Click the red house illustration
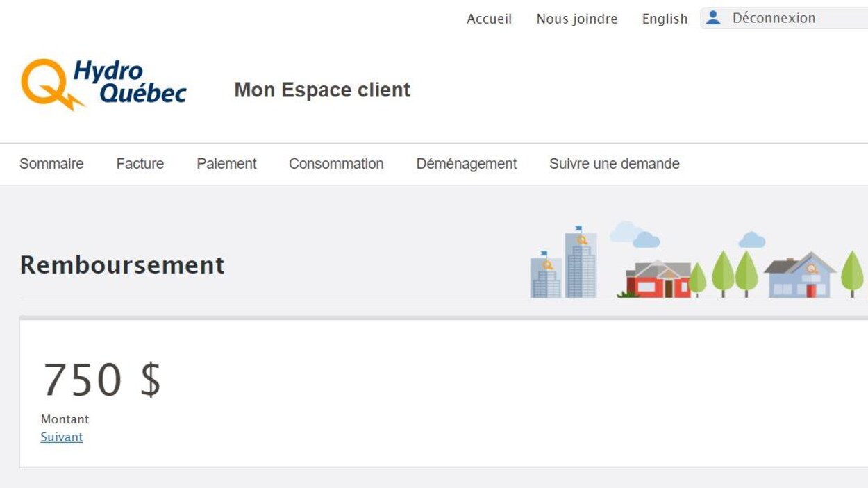 tap(657, 280)
